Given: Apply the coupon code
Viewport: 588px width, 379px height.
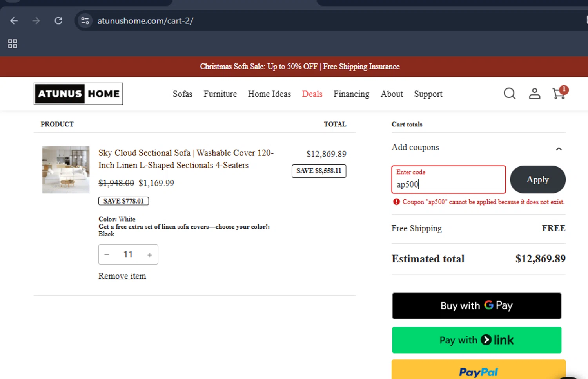Looking at the screenshot, I should [x=538, y=179].
